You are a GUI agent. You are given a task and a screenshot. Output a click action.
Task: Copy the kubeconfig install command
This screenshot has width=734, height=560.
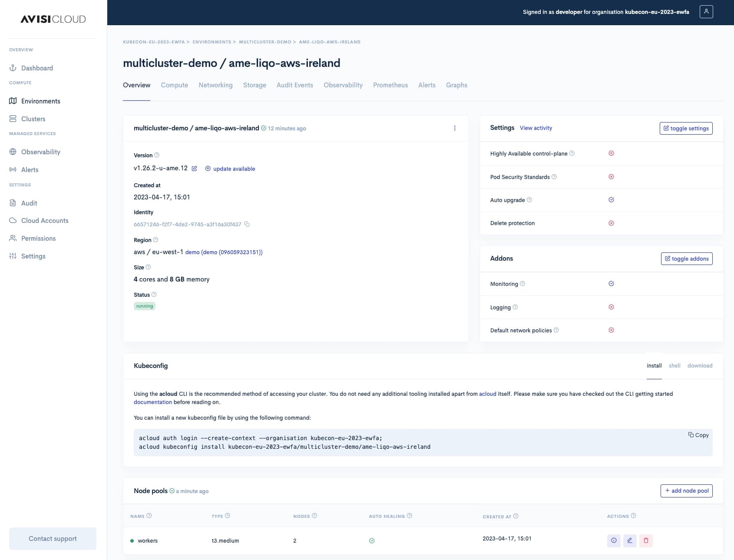coord(698,435)
